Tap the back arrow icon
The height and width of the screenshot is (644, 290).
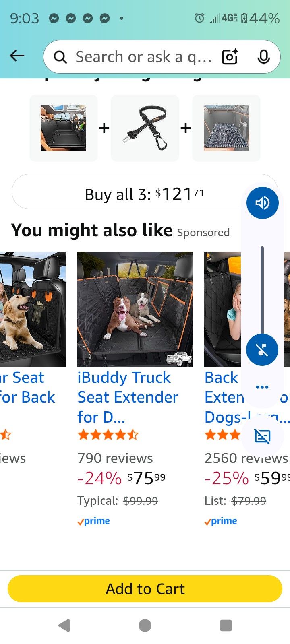(x=17, y=56)
